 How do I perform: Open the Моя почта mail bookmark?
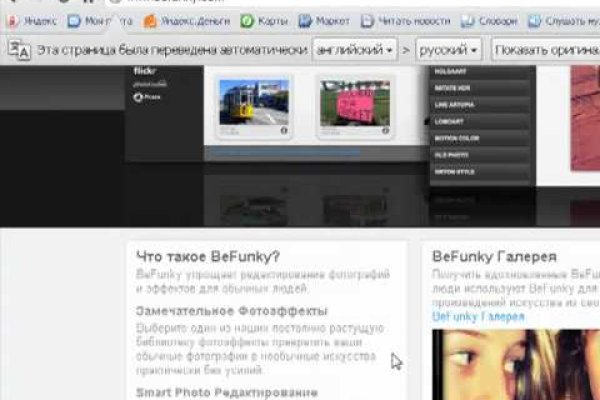coord(100,20)
